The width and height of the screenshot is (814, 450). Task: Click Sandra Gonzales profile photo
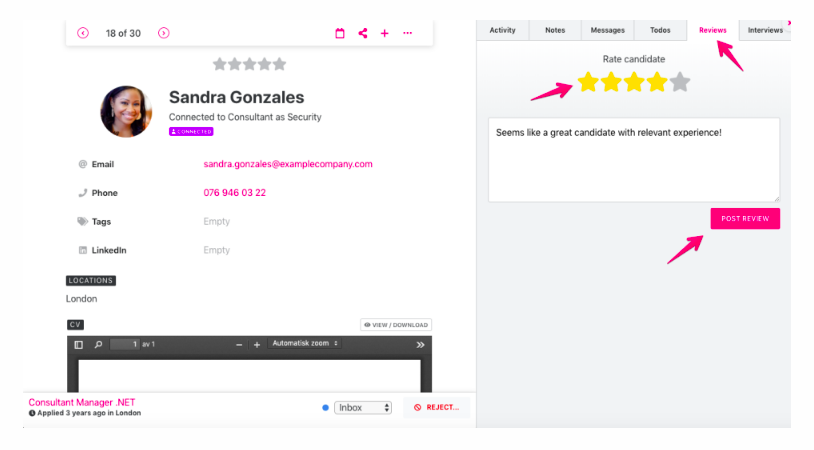coord(126,112)
